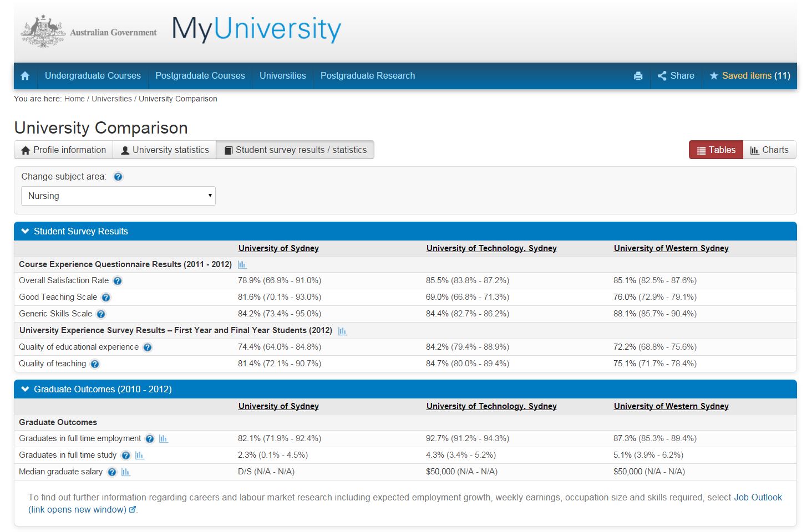This screenshot has width=812, height=532.
Task: Click help icon for Generic Skills Scale
Action: click(101, 314)
